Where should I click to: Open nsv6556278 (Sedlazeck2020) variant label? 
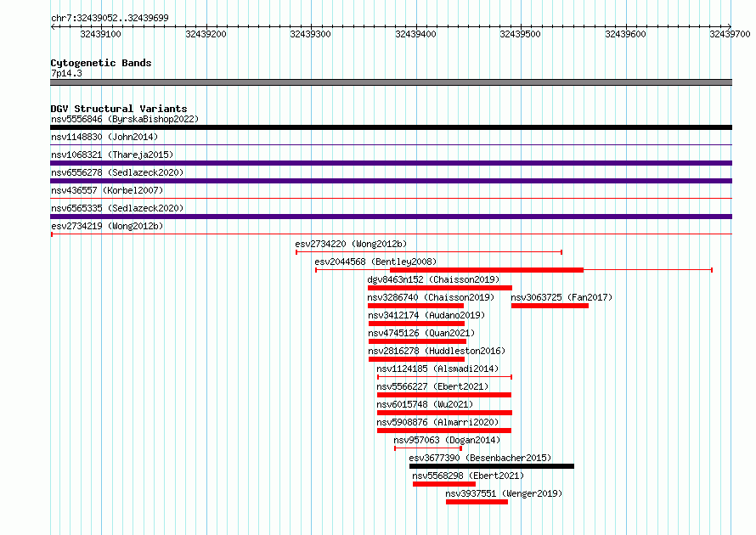[x=117, y=172]
